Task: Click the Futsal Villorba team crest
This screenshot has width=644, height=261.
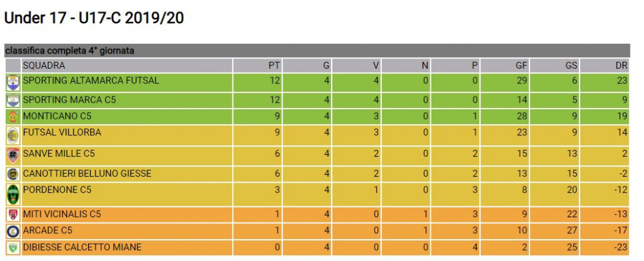Action: (x=13, y=136)
